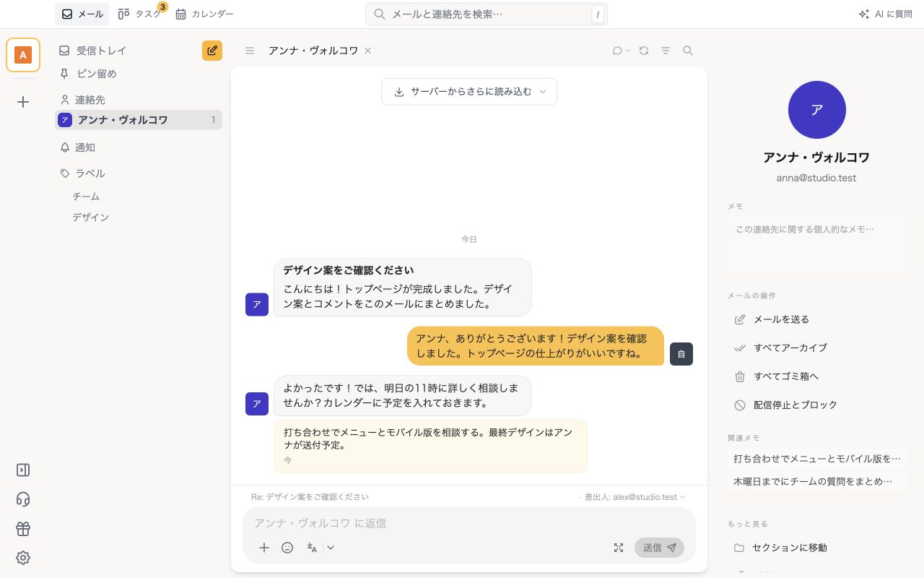Click the search icon in conversation header
Viewport: 924px width, 578px height.
pos(688,51)
